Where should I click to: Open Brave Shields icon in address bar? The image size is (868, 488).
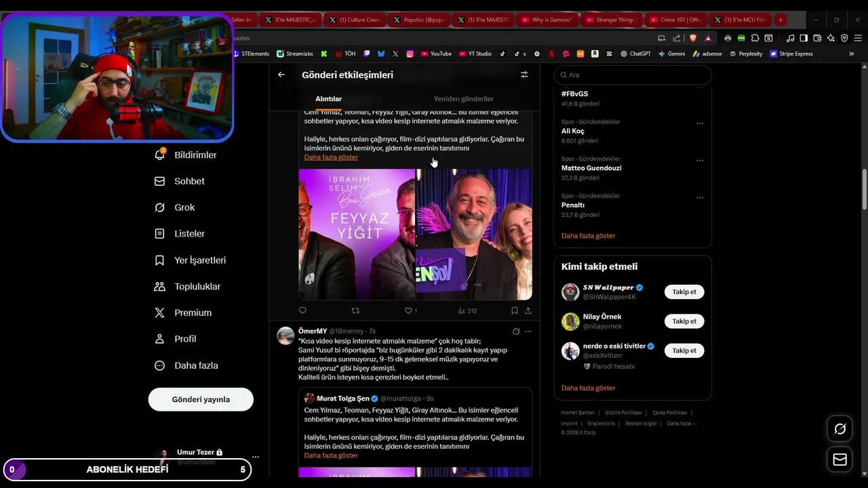click(693, 38)
